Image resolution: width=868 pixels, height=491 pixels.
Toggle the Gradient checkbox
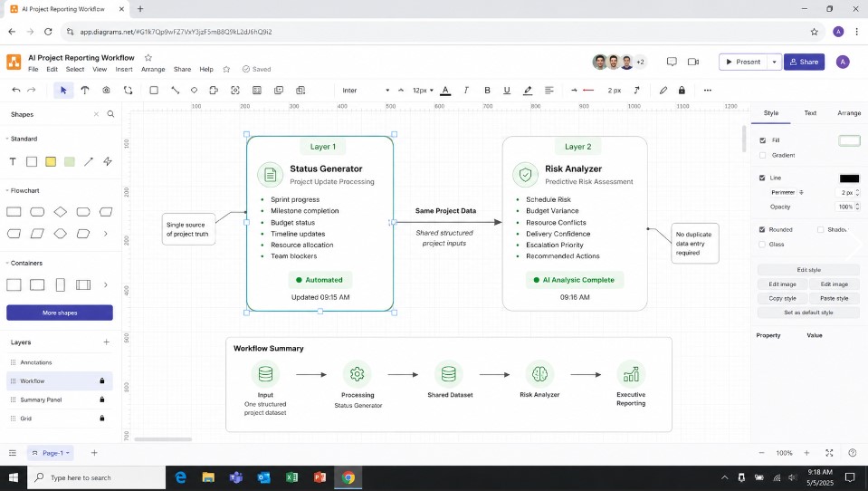coord(763,155)
